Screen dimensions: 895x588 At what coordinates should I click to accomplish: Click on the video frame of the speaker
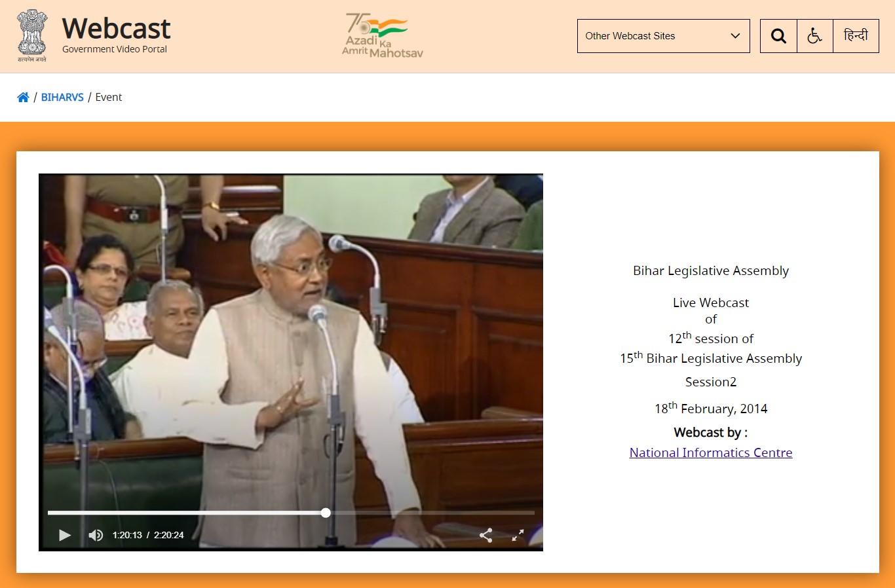[x=291, y=327]
